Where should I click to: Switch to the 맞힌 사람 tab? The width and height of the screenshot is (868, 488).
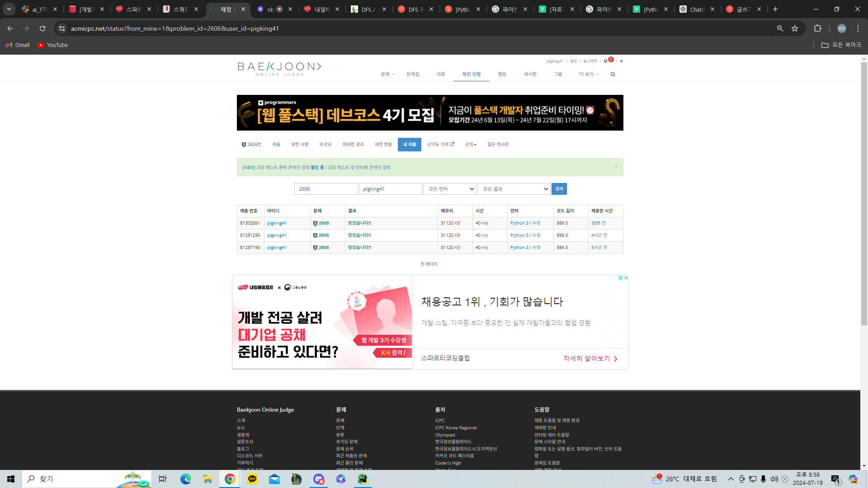pyautogui.click(x=299, y=145)
